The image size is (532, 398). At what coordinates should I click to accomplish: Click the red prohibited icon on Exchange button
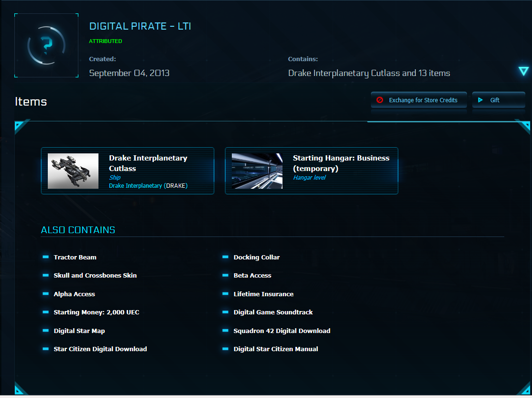point(380,100)
